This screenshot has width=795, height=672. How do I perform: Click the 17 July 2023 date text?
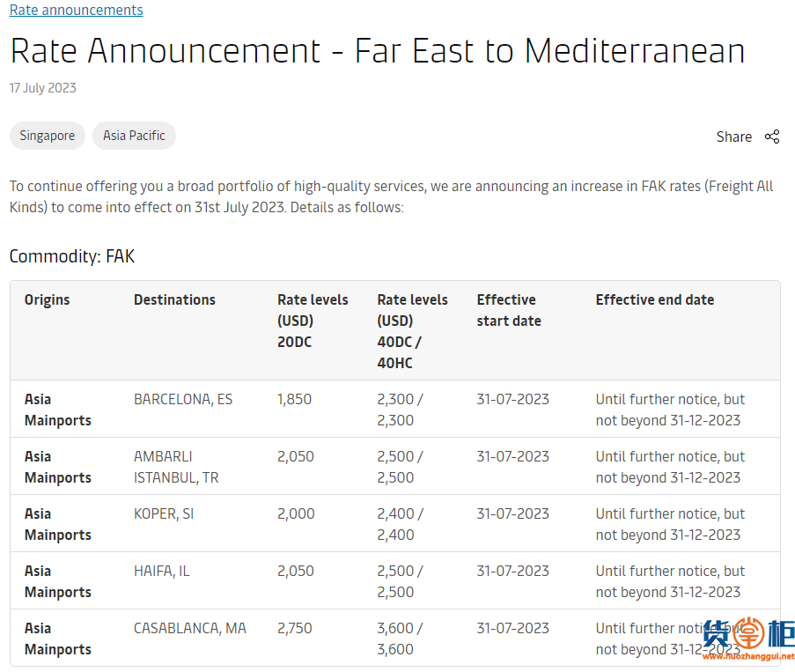[42, 88]
